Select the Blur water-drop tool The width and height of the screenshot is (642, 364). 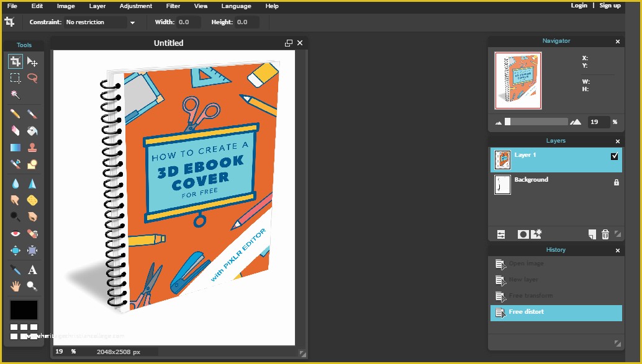(x=15, y=184)
